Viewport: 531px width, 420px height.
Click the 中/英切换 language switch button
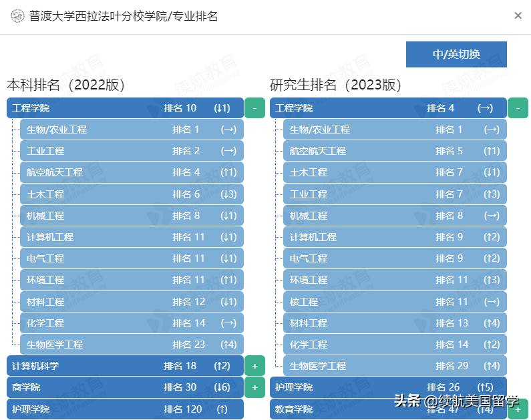[456, 54]
